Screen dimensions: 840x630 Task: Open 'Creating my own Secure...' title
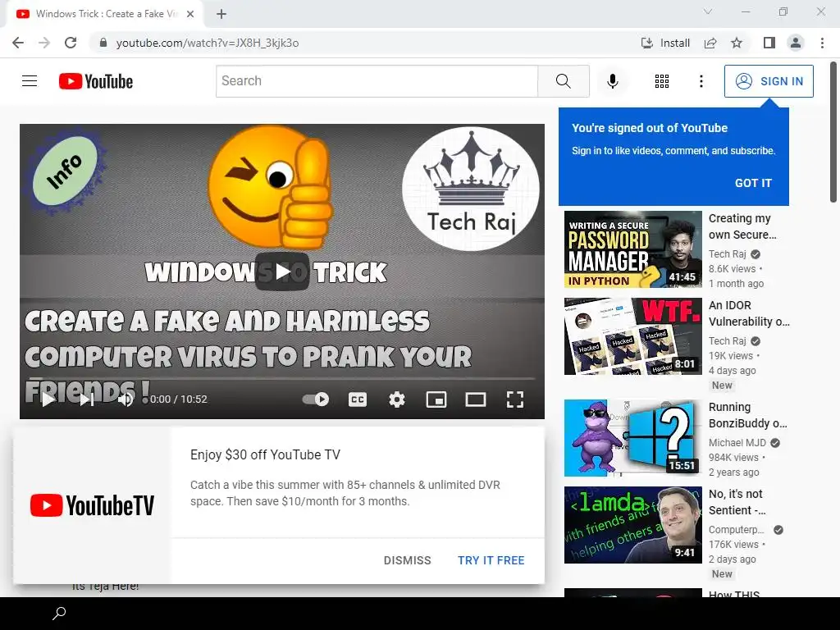pyautogui.click(x=742, y=226)
